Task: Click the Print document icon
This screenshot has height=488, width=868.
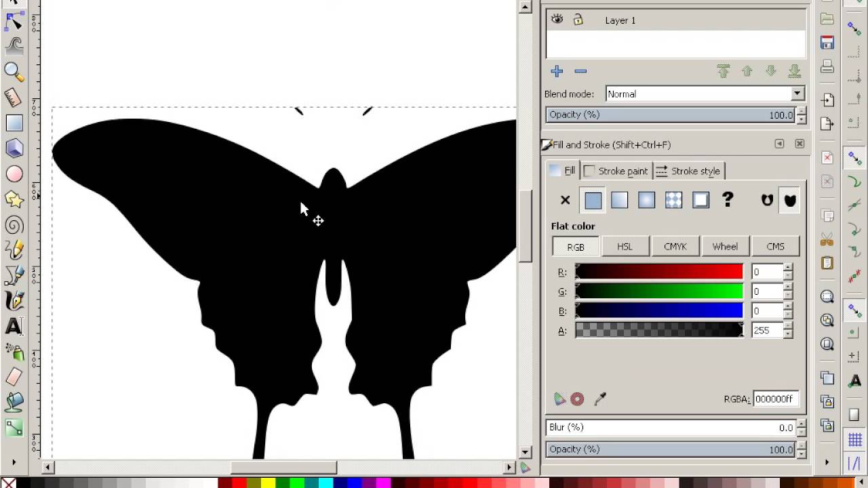Action: tap(827, 67)
